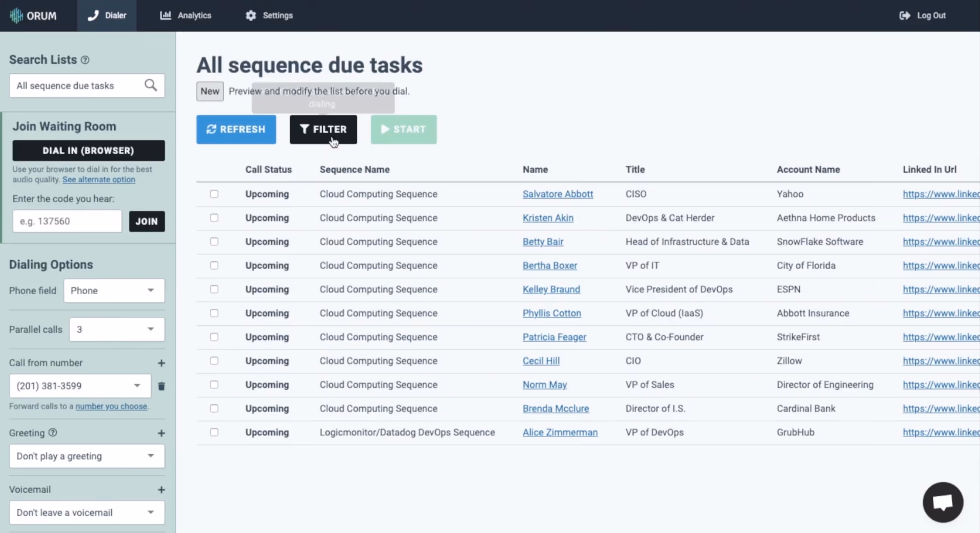Open the greeting dropdown showing Don't play a greeting
Image resolution: width=980 pixels, height=533 pixels.
click(86, 456)
